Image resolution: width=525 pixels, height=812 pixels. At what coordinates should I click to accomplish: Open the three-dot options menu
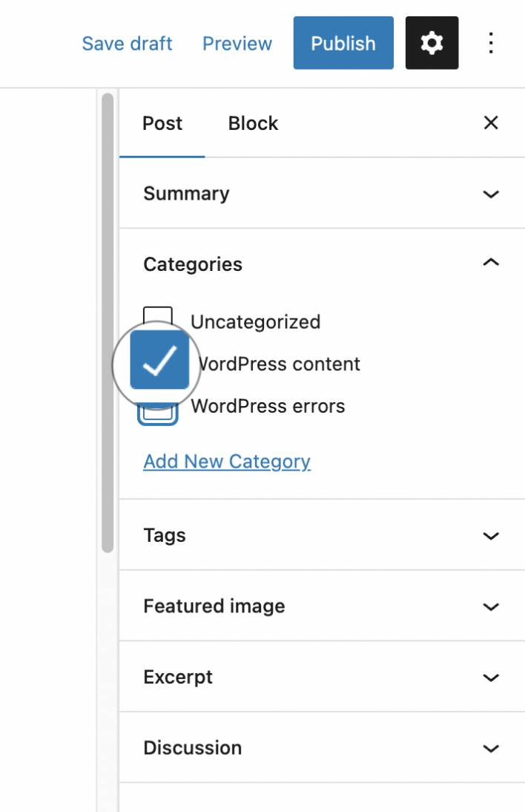tap(491, 43)
